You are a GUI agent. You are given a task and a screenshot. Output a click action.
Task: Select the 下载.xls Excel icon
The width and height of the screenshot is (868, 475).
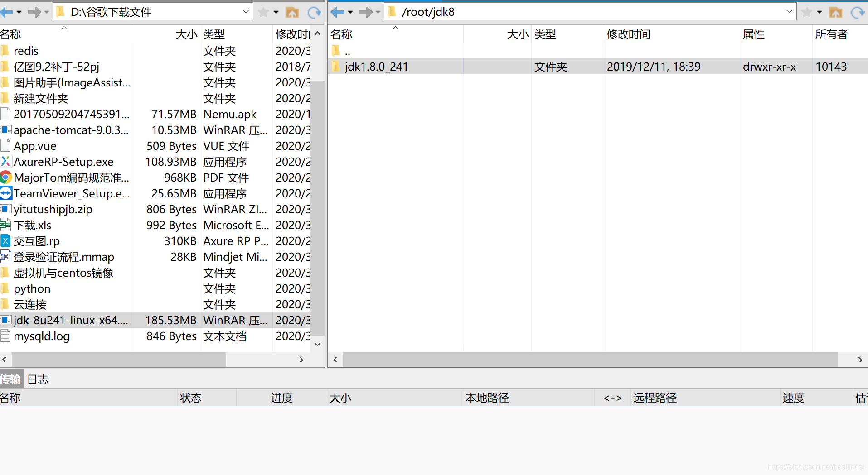[5, 225]
